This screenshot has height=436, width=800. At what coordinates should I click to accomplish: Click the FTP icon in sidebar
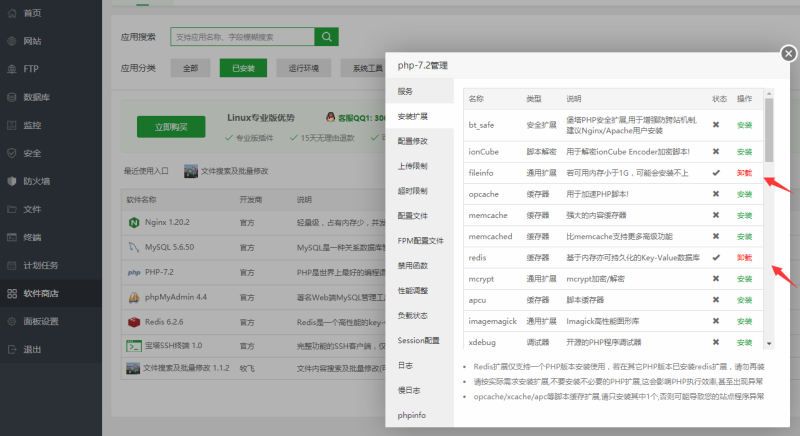12,69
